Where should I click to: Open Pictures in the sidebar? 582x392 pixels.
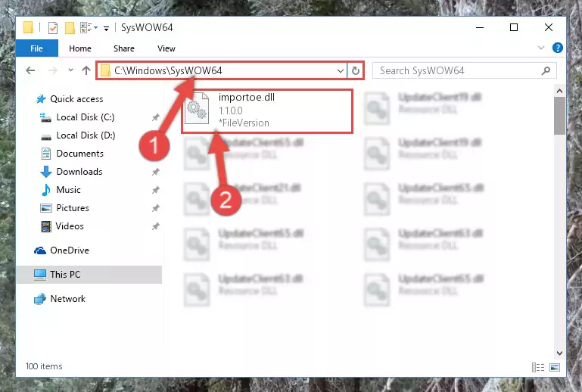pos(73,208)
